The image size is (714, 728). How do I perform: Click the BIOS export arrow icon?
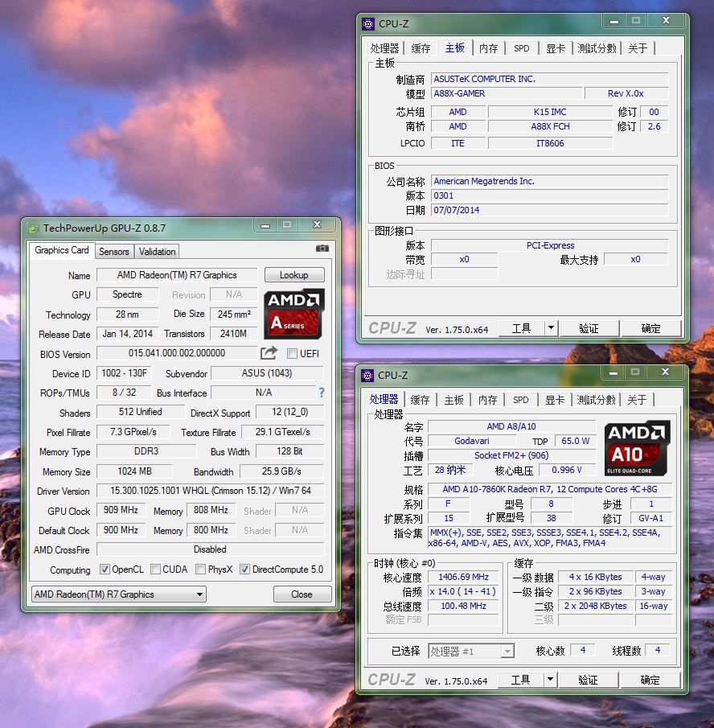269,353
